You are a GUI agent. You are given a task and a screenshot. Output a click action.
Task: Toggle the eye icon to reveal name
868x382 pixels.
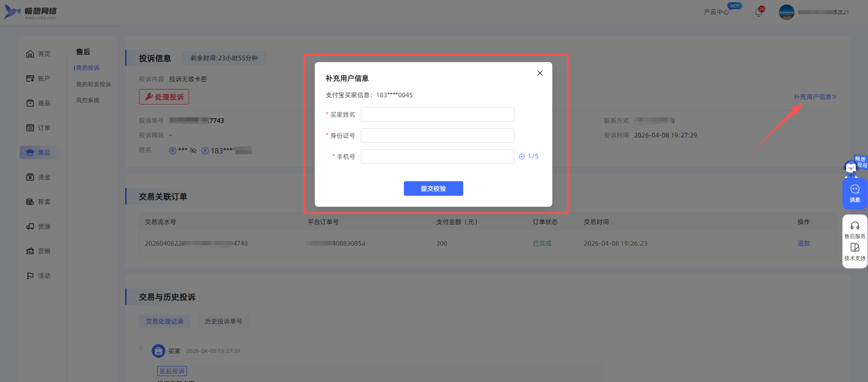(x=193, y=151)
